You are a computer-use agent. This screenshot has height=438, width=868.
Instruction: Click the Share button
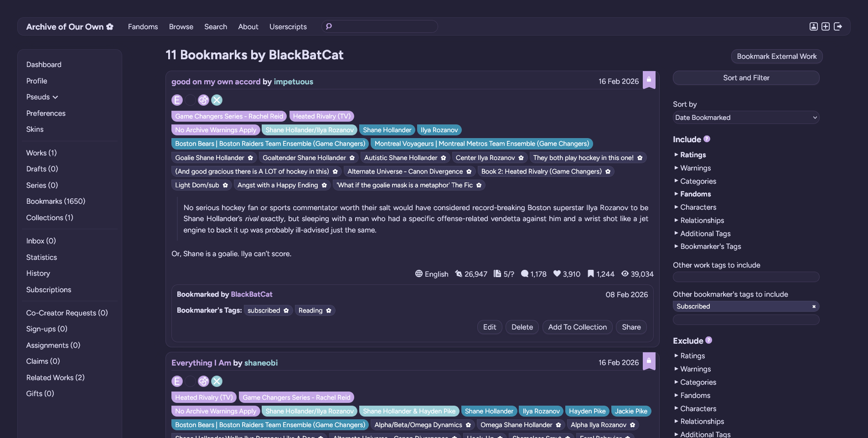click(631, 327)
